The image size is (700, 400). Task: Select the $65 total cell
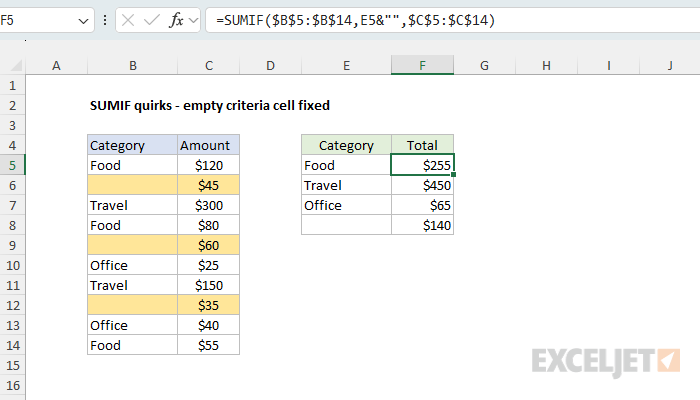click(x=422, y=205)
